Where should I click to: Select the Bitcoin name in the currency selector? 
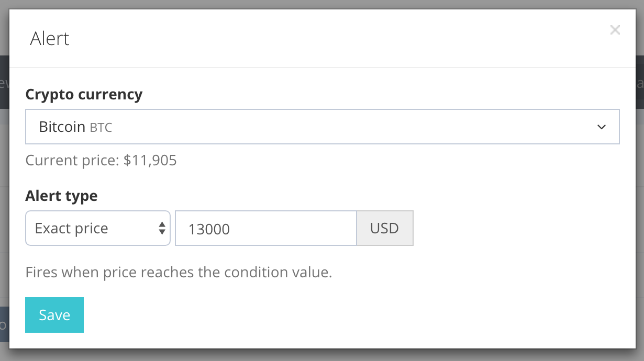click(x=62, y=127)
